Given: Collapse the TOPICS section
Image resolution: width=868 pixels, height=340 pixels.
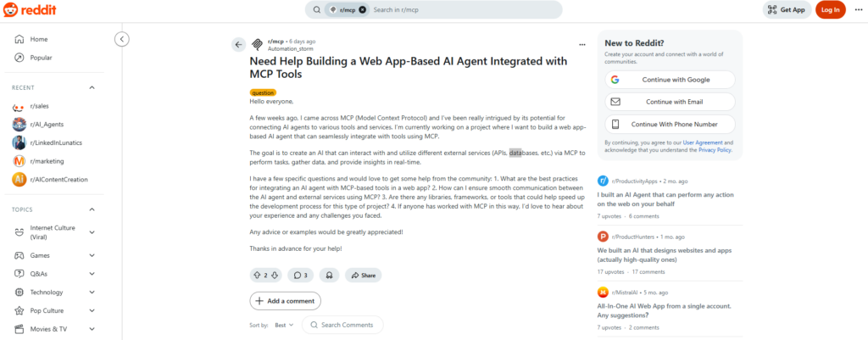Looking at the screenshot, I should (92, 209).
